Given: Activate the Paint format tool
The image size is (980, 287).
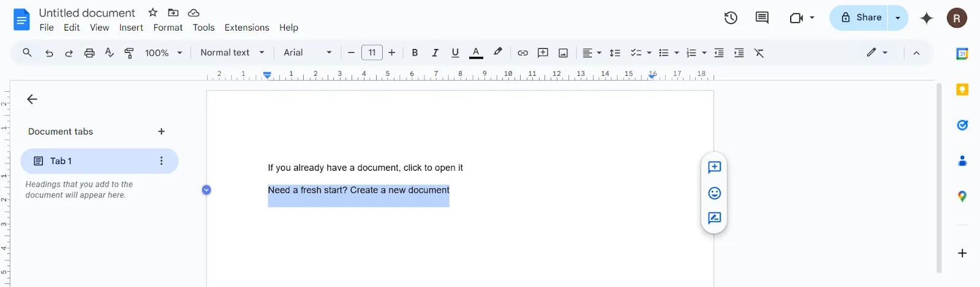Looking at the screenshot, I should click(129, 53).
